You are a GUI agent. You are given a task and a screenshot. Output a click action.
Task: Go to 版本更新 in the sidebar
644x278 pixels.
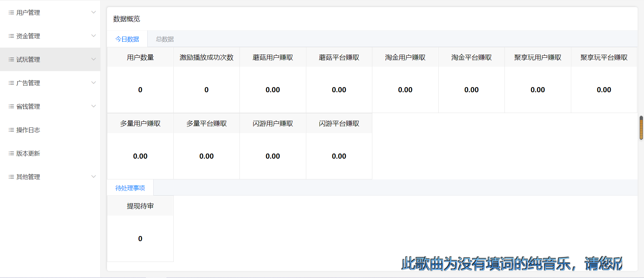28,153
